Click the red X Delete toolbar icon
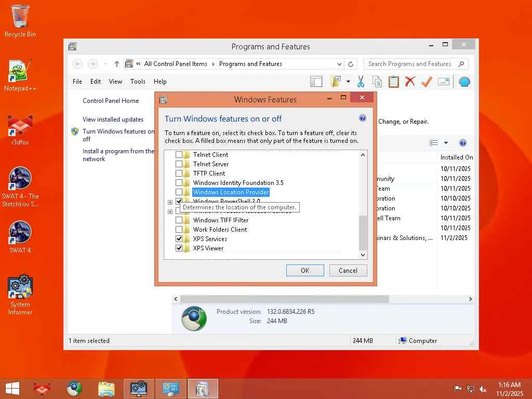Viewport: 532px width, 399px height. tap(410, 82)
